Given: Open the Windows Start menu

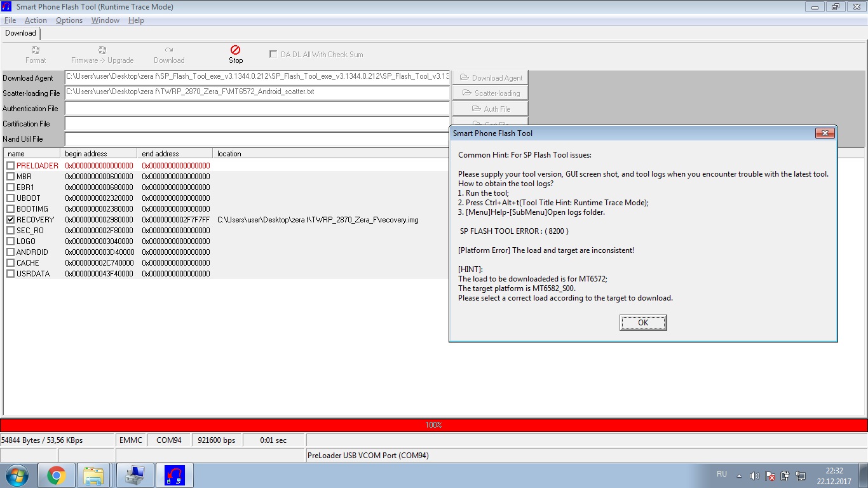Looking at the screenshot, I should (x=16, y=475).
